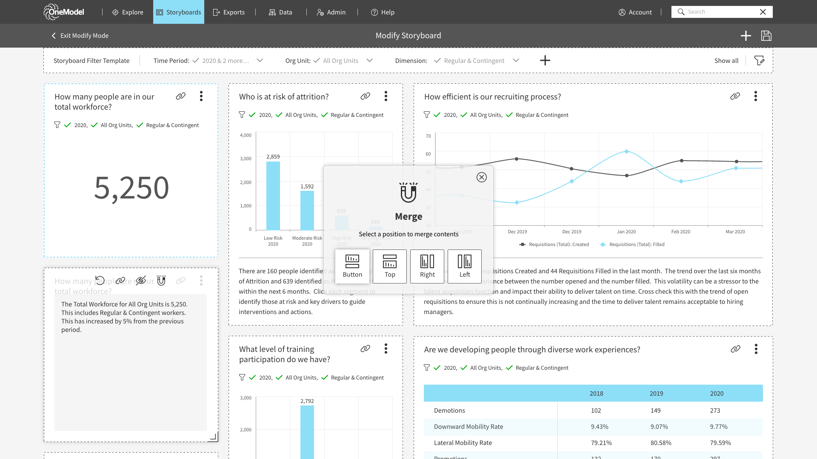Screen dimensions: 817x459
Task: Click Exit Modify Mode
Action: point(80,35)
